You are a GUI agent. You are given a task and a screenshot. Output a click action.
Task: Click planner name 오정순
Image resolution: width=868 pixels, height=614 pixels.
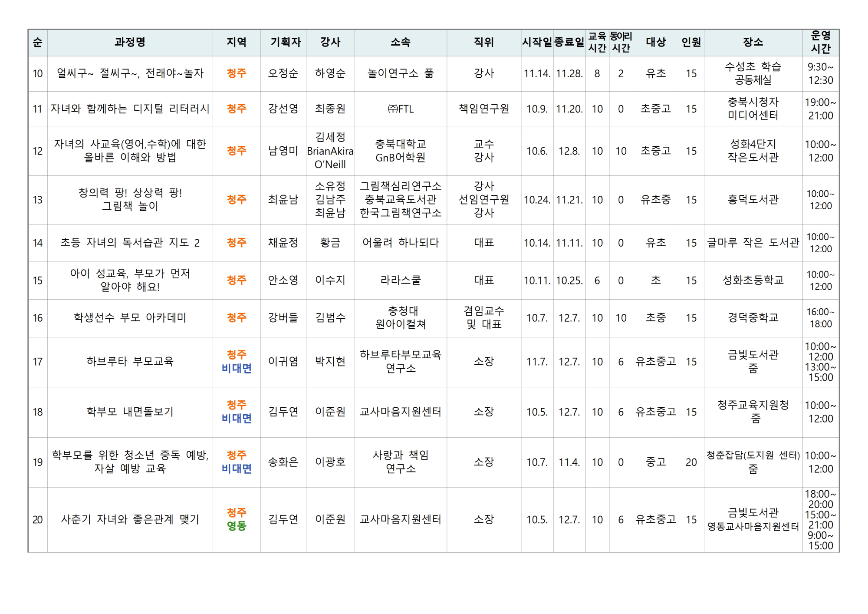coord(283,73)
